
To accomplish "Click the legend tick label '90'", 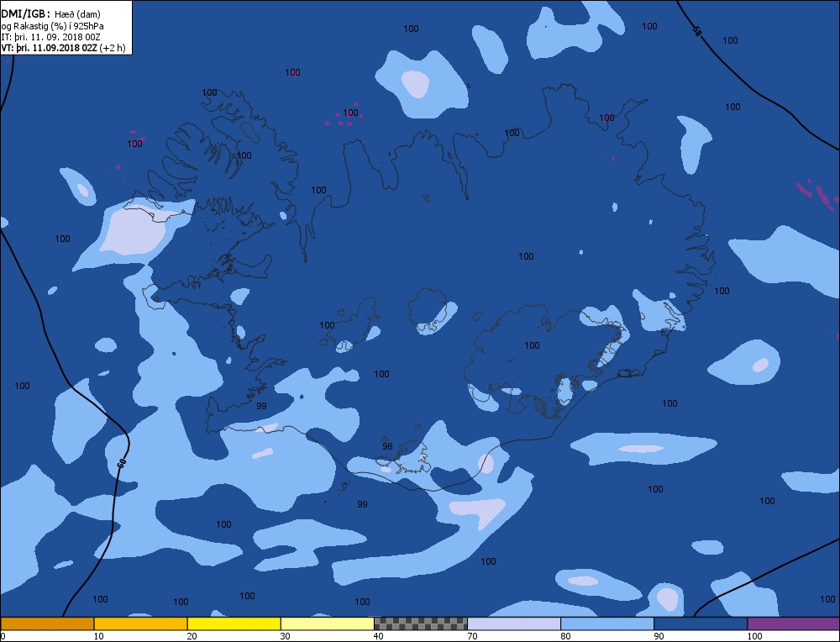I will [x=659, y=636].
